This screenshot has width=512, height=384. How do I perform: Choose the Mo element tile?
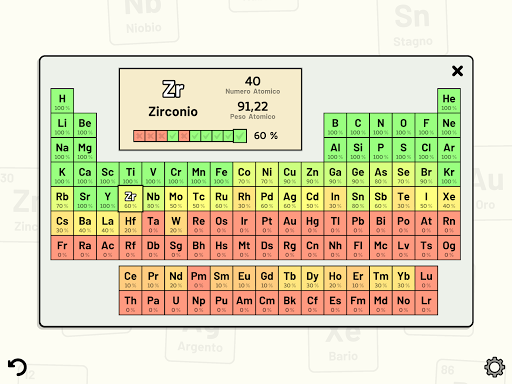176,199
